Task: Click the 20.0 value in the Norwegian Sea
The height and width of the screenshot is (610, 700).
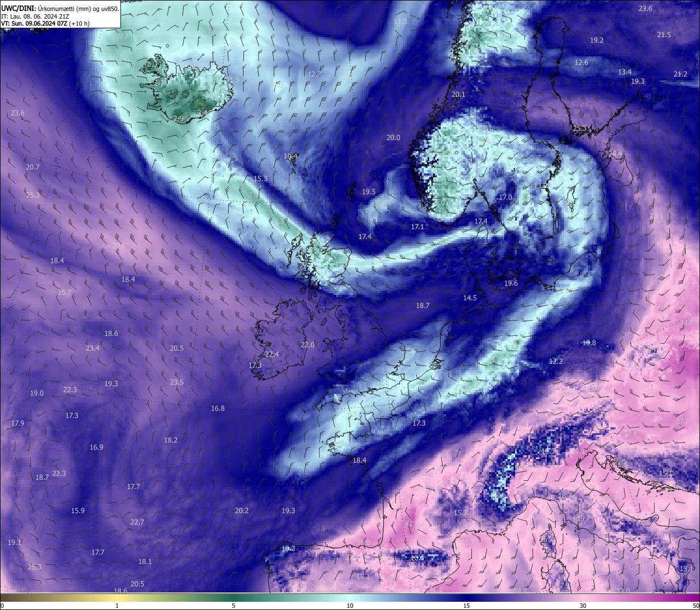Action: click(x=393, y=137)
